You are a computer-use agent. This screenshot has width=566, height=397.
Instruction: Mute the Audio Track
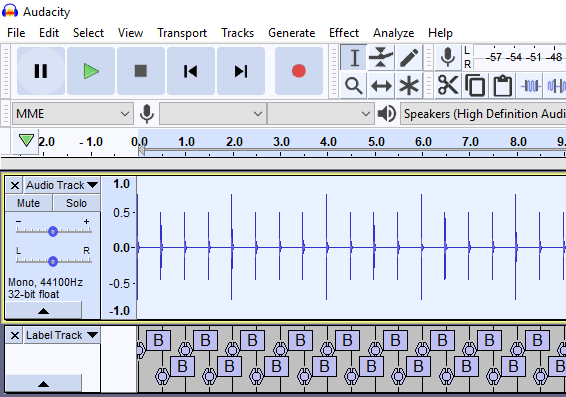(29, 203)
